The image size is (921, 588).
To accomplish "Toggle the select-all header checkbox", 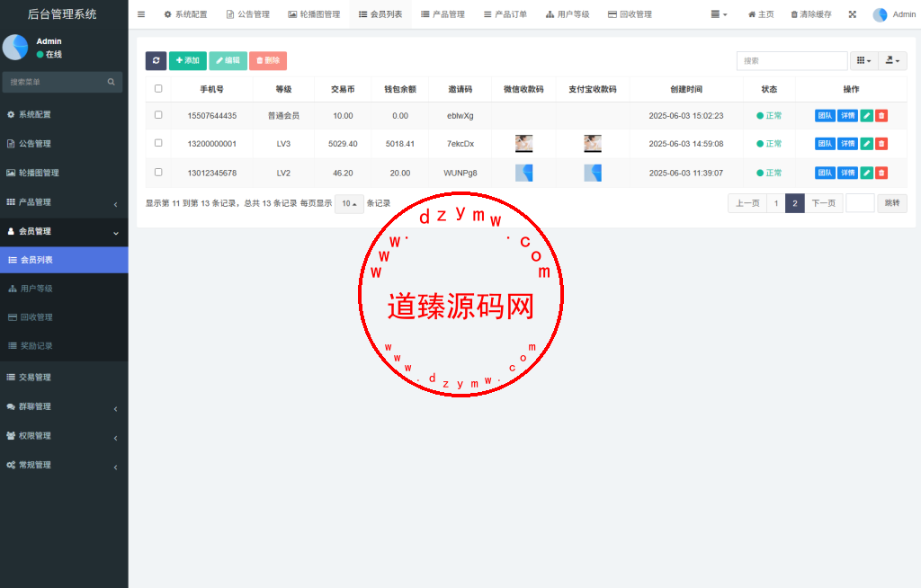I will coord(158,89).
